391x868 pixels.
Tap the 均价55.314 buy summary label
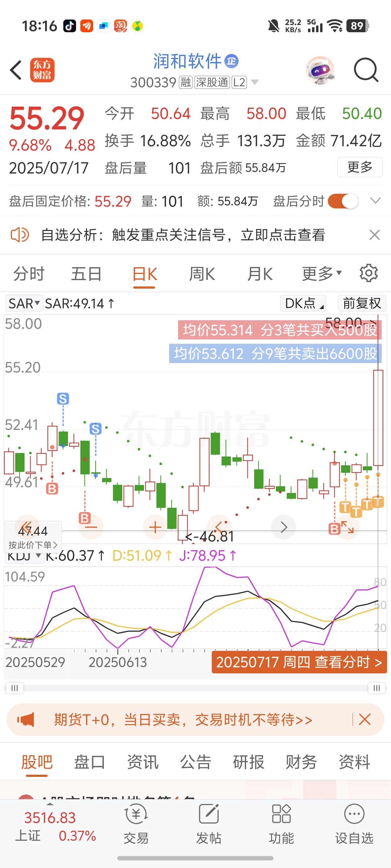click(x=280, y=330)
